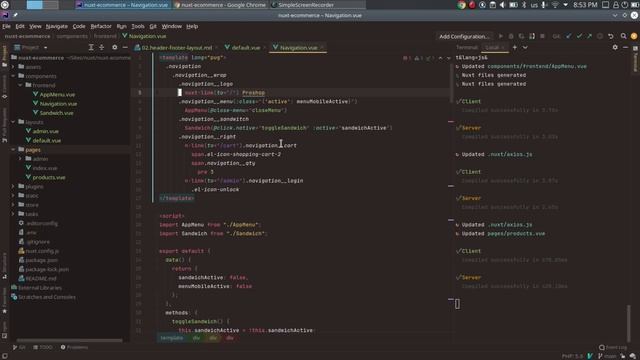Click components/frontend/AppMenu.vue link in terminal
This screenshot has height=360, width=640.
coord(537,66)
